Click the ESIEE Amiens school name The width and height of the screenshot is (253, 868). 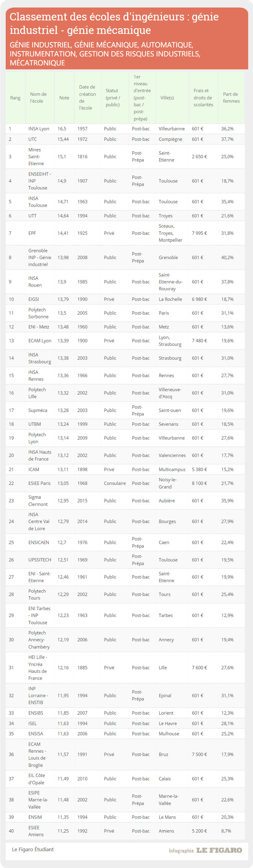pos(36,831)
